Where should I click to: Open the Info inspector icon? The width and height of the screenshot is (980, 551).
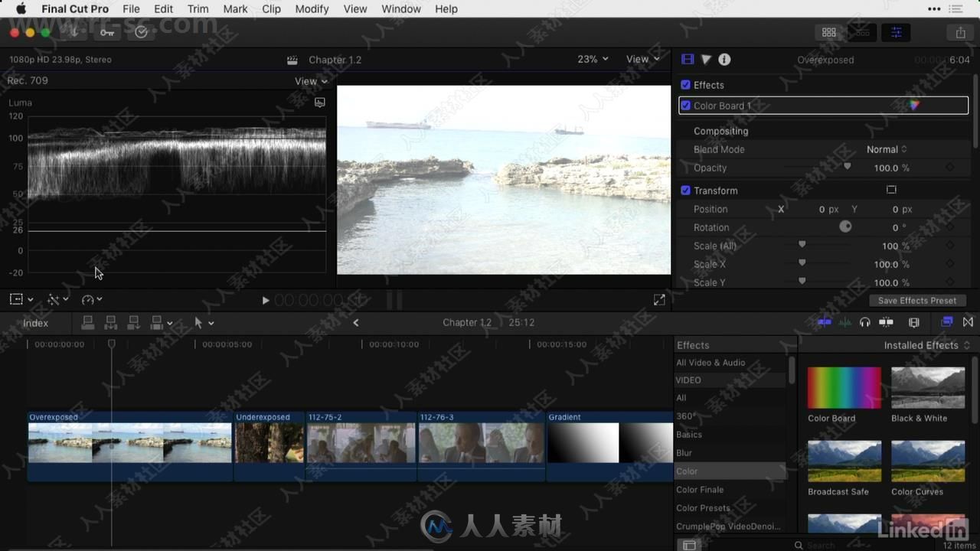tap(724, 60)
